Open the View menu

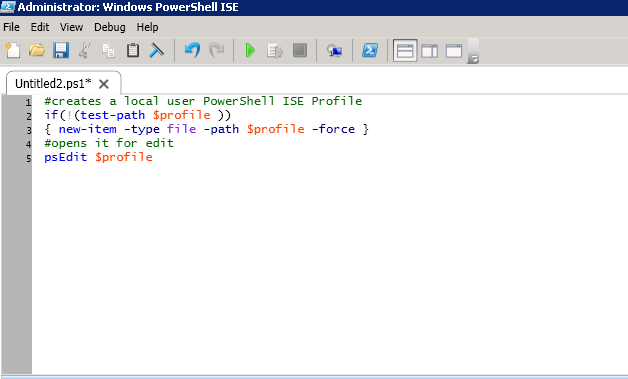[x=72, y=27]
